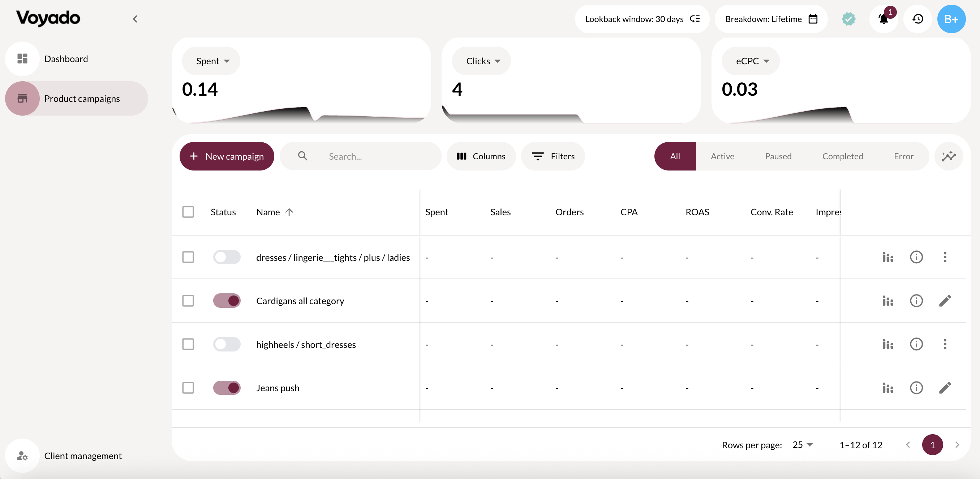Open the performance chart icon beside Error tab
Image resolution: width=980 pixels, height=479 pixels.
(x=949, y=156)
